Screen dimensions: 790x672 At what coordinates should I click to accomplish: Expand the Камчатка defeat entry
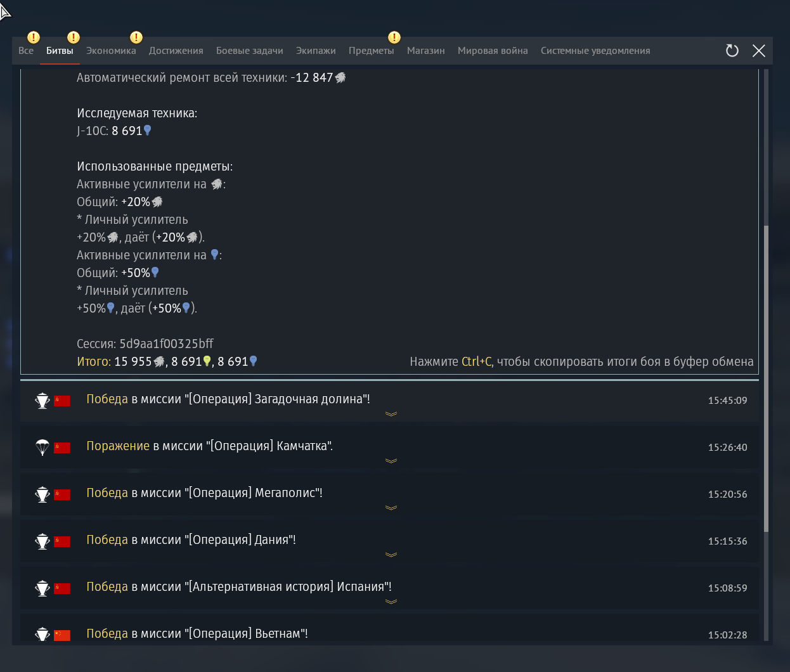[391, 461]
